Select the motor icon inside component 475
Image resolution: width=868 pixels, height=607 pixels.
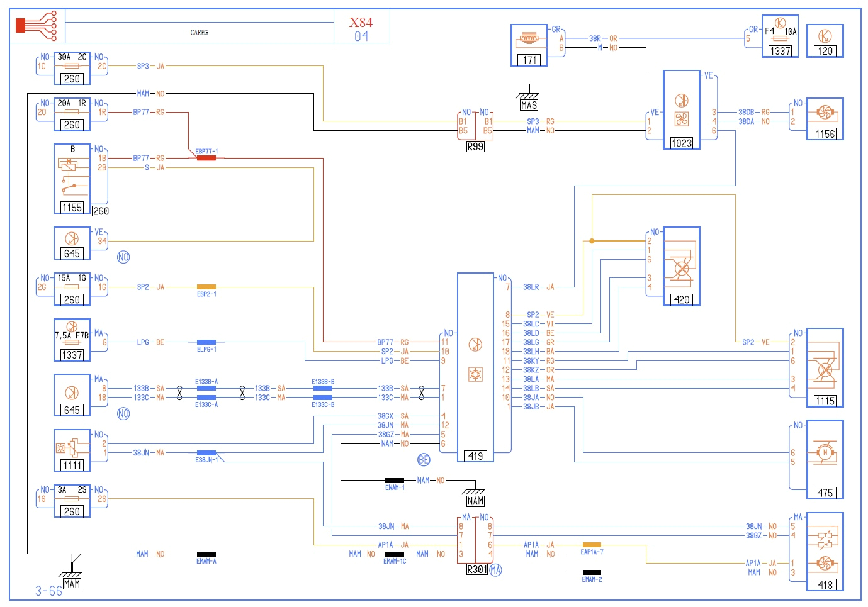pos(825,452)
